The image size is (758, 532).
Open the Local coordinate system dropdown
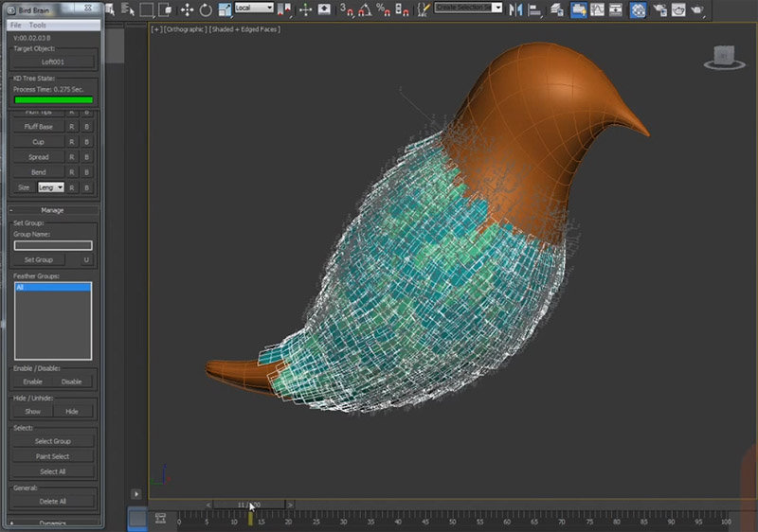(254, 9)
